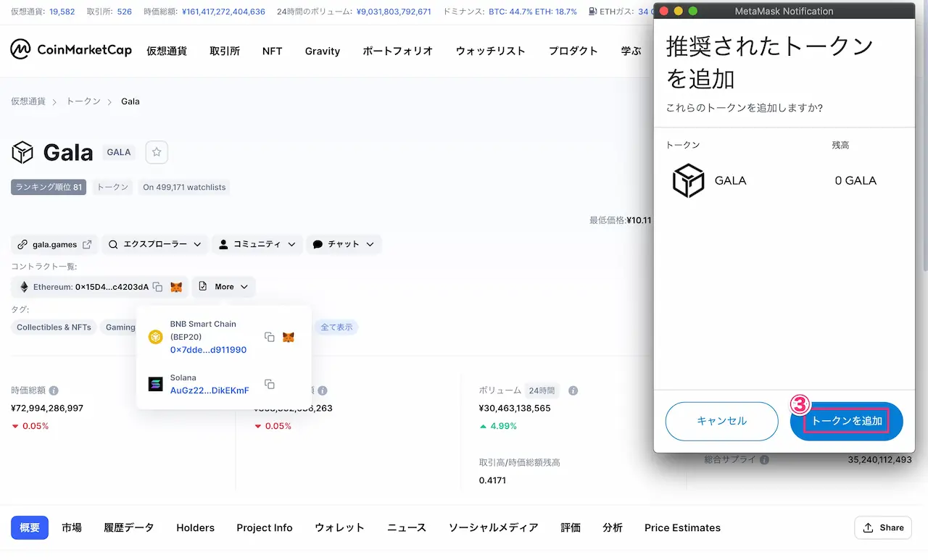This screenshot has width=928, height=560.
Task: Click the ETH gas pump icon
Action: (x=593, y=12)
